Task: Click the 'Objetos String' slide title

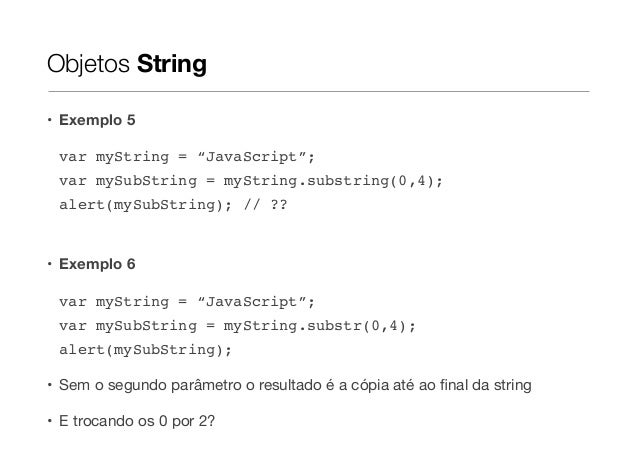Action: (126, 66)
